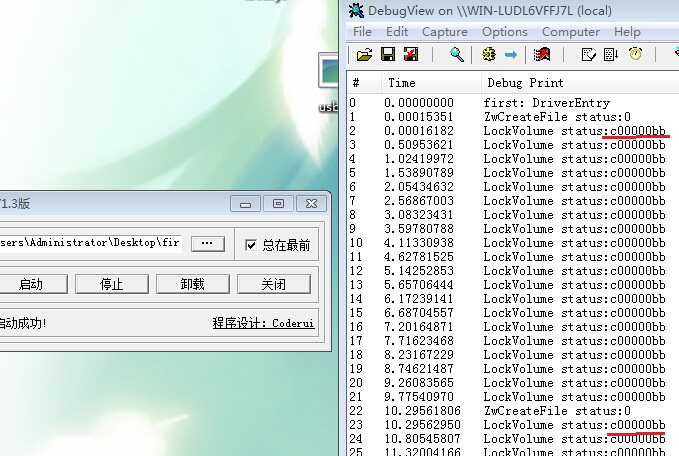Open Filter/Highlight toolbar icon
This screenshot has width=679, height=456.
[542, 54]
